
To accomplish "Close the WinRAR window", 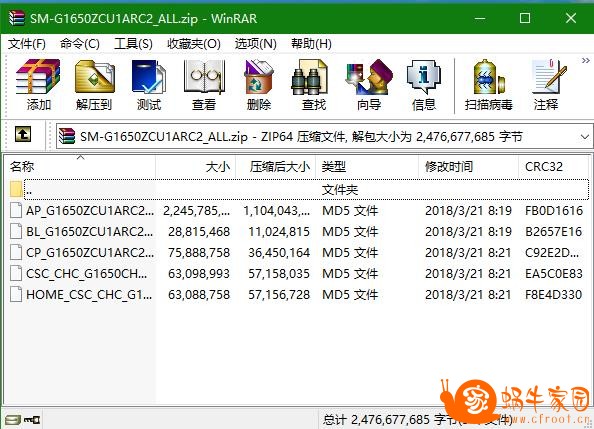I will pos(571,18).
